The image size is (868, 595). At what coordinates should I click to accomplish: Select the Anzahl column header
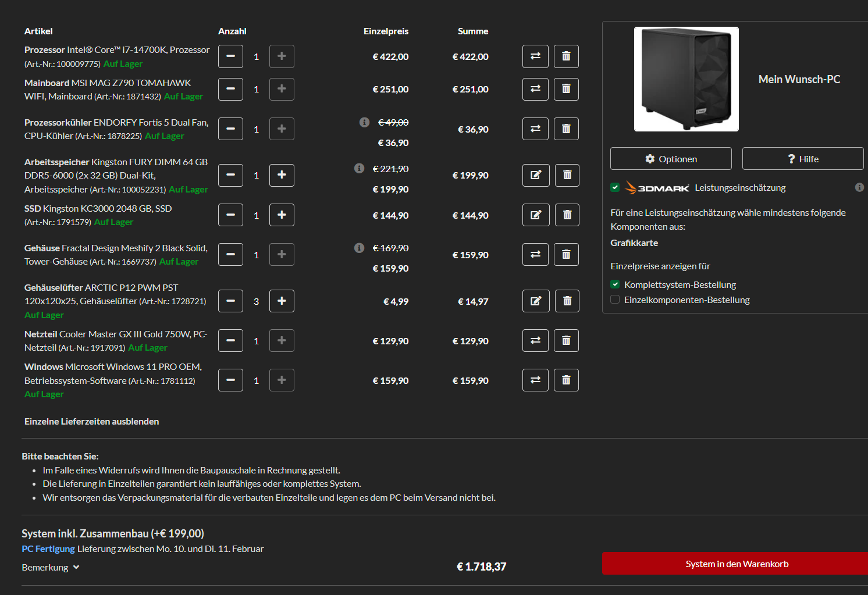point(232,31)
